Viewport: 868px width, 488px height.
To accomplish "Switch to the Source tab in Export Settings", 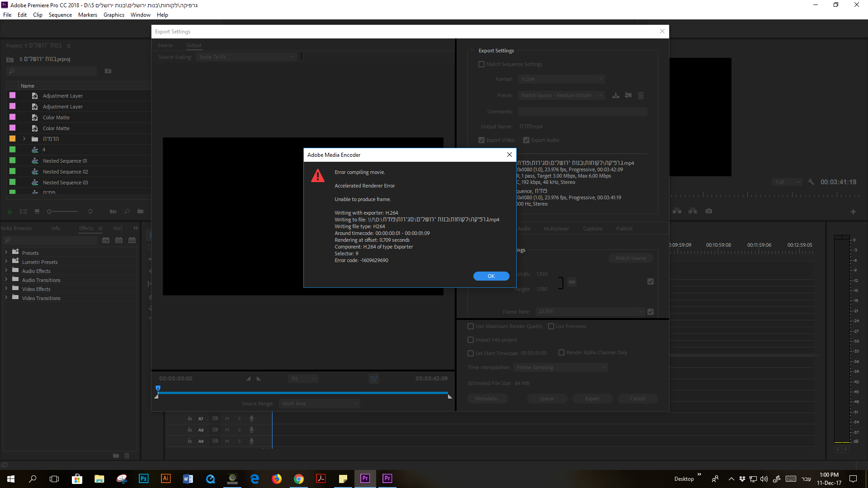I will click(x=165, y=45).
